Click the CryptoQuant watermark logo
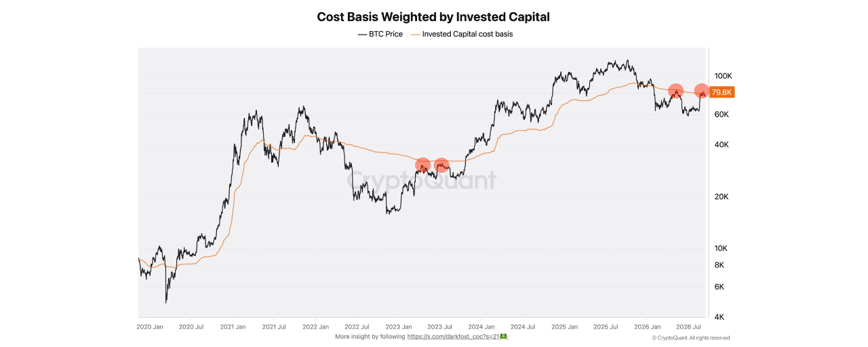The width and height of the screenshot is (868, 347). tap(422, 180)
